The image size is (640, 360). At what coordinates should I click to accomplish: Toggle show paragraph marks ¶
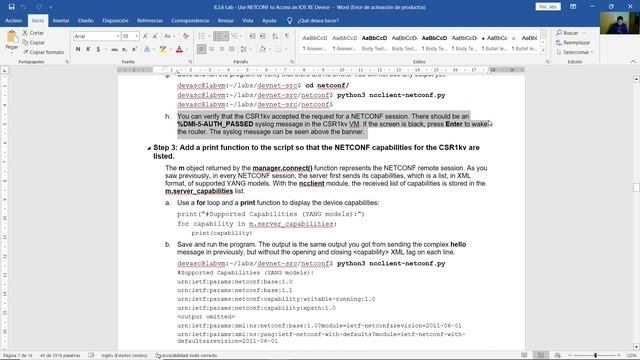pyautogui.click(x=287, y=36)
